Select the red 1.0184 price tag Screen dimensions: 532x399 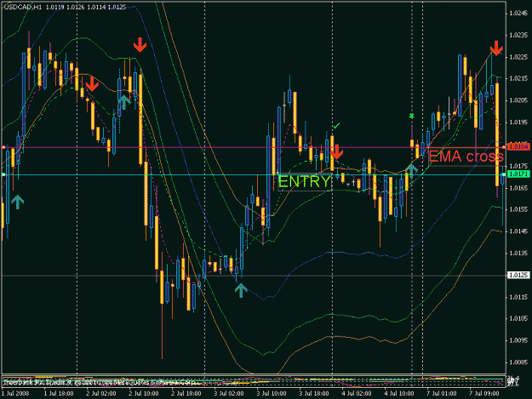point(518,147)
